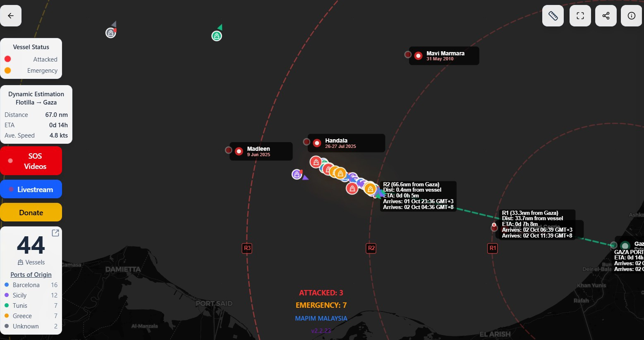Expand vessel list with external-link icon
This screenshot has width=644, height=340.
55,233
